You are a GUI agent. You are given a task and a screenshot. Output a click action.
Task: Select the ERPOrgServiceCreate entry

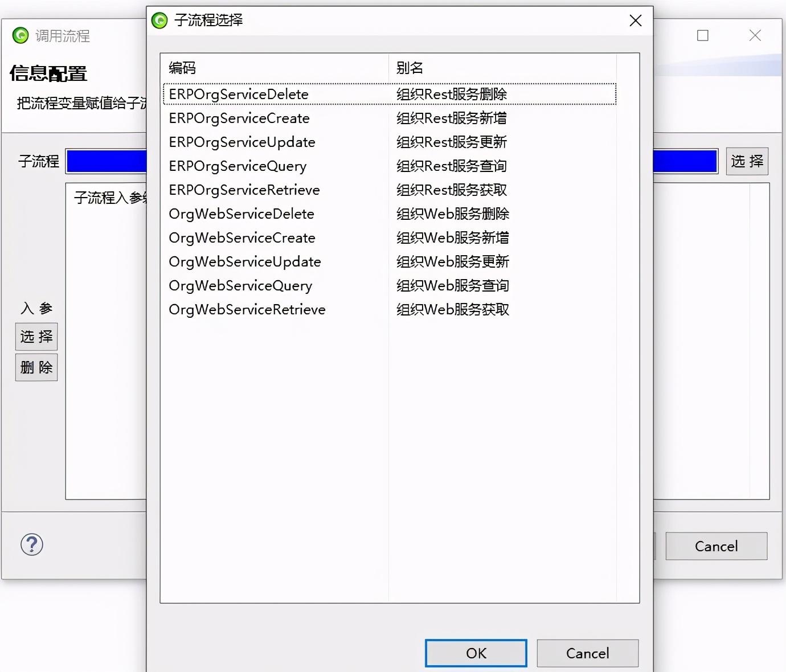[239, 118]
